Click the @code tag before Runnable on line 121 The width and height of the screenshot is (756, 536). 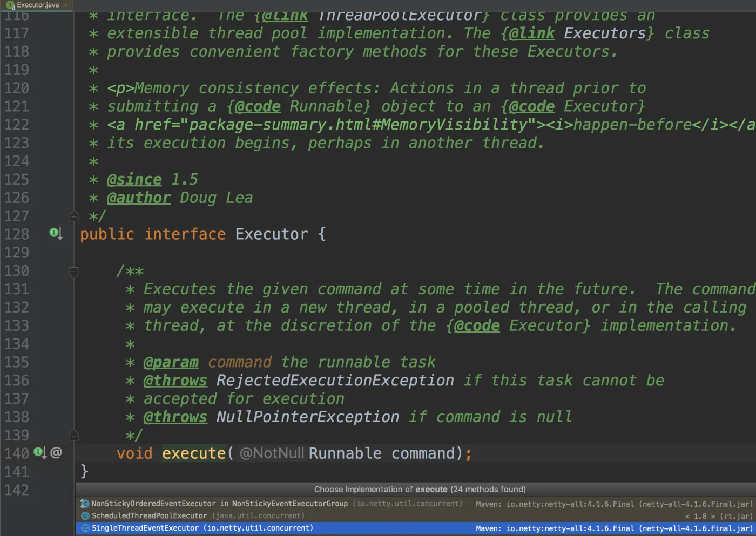pyautogui.click(x=258, y=106)
